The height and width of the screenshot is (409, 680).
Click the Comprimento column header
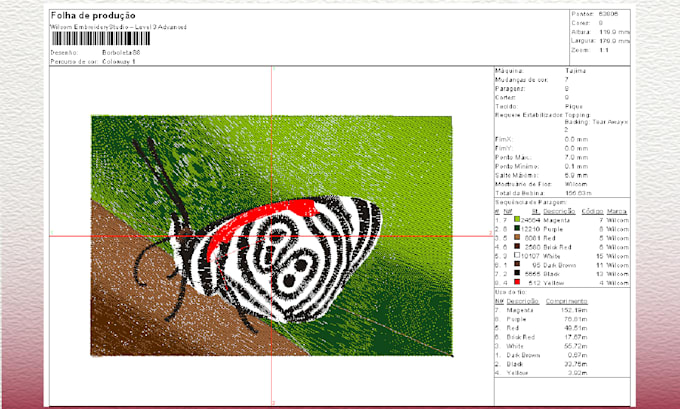[566, 301]
